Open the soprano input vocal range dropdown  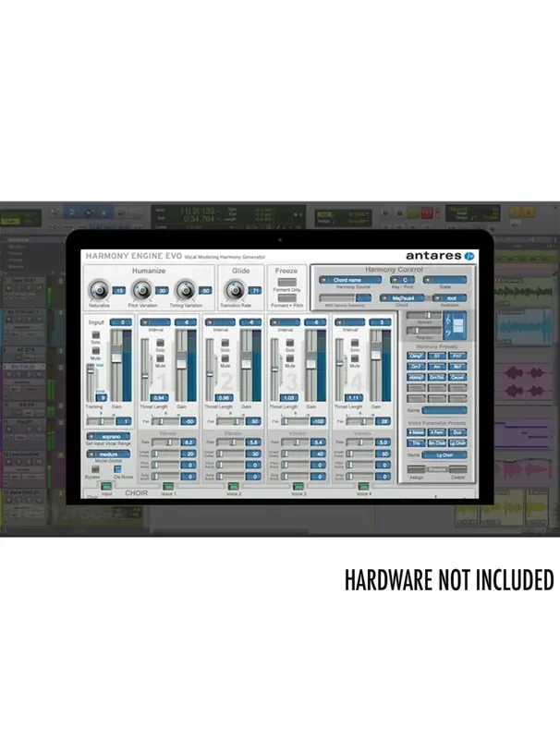pyautogui.click(x=108, y=437)
